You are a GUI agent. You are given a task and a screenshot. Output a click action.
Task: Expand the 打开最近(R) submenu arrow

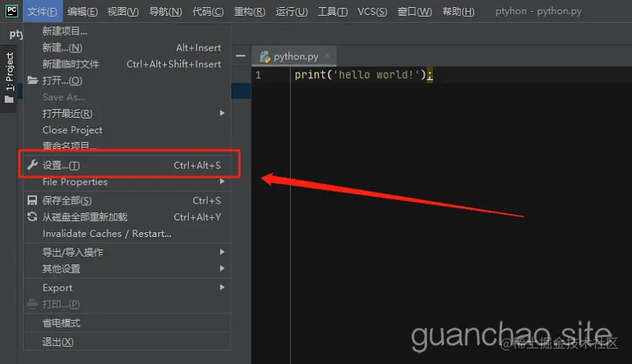(222, 113)
